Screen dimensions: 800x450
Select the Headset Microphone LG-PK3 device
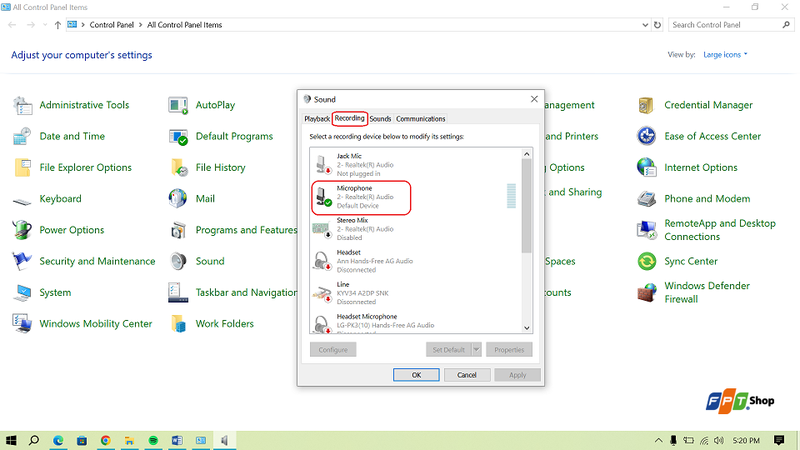click(x=415, y=323)
